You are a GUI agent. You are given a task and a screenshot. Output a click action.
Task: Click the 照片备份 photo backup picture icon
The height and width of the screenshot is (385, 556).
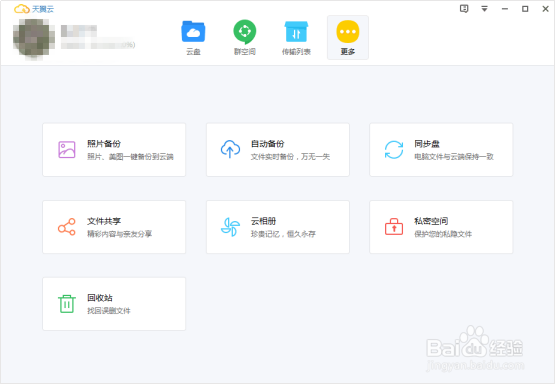[67, 150]
